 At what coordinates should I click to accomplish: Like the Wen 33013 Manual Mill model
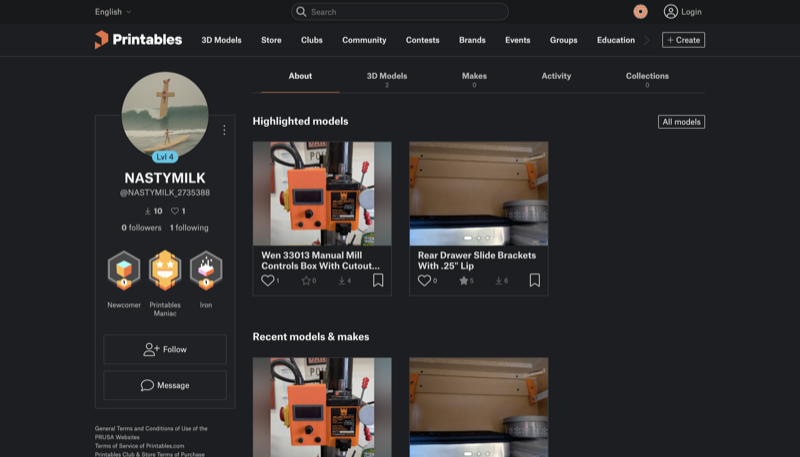[x=267, y=281]
